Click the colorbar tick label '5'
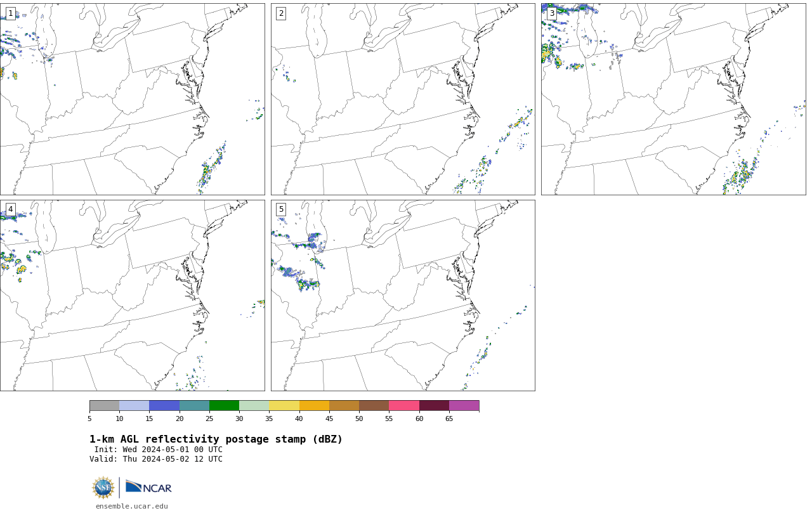Image resolution: width=812 pixels, height=513 pixels. 89,419
